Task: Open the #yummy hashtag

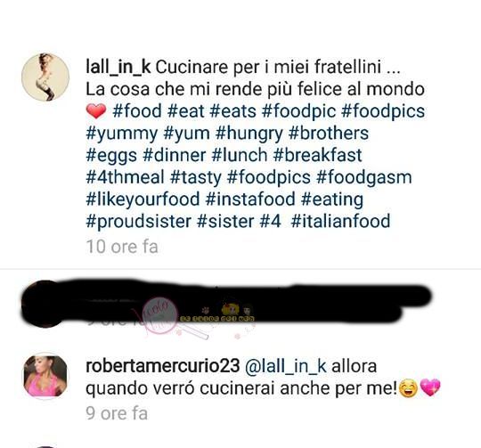Action: (x=122, y=134)
